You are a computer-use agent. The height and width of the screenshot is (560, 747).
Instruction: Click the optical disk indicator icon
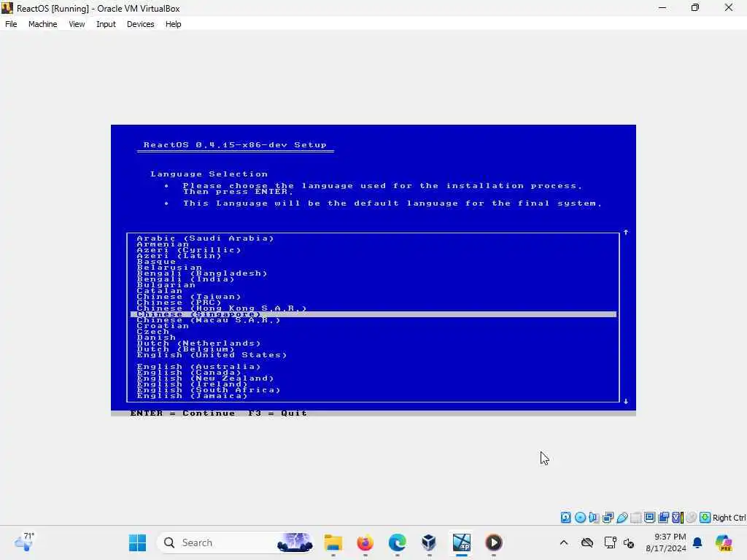(x=580, y=518)
